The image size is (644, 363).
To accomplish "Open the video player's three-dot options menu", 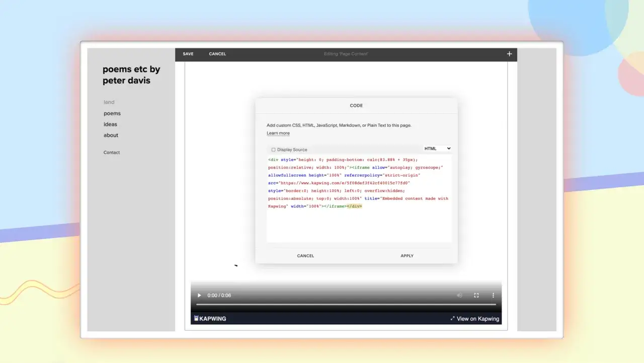I will click(493, 295).
